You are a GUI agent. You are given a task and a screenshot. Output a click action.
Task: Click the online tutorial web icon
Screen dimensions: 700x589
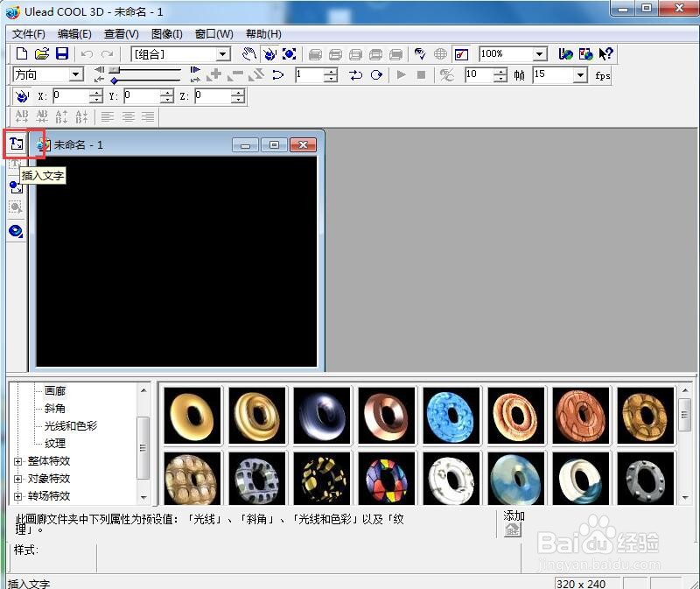click(x=585, y=54)
